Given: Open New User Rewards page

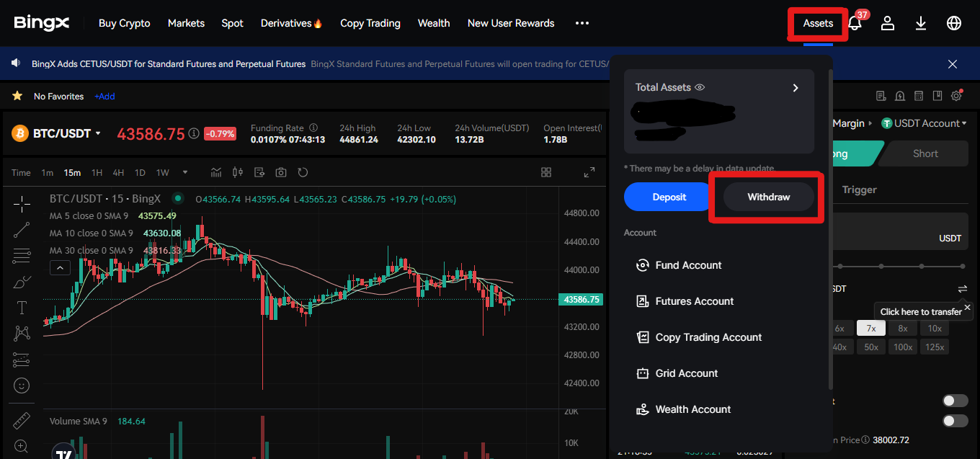Looking at the screenshot, I should click(x=511, y=23).
